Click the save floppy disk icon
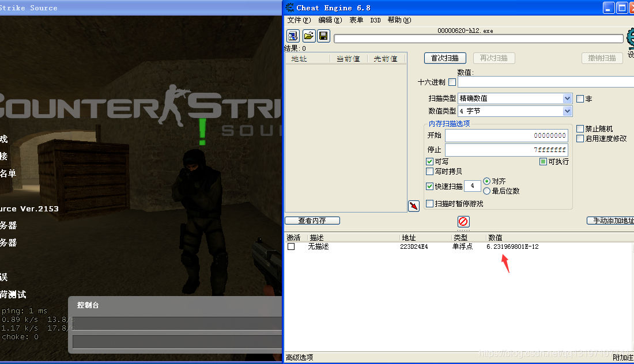The image size is (634, 364). pos(323,36)
